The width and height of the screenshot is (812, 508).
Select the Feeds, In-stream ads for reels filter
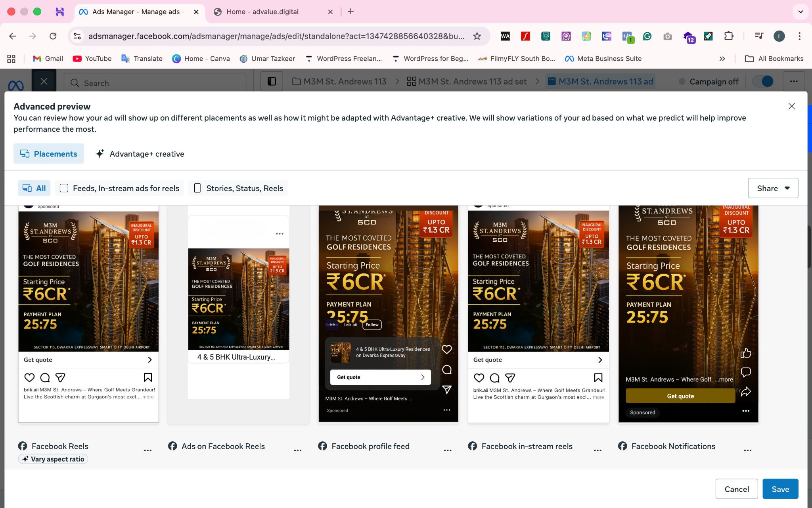pyautogui.click(x=119, y=188)
